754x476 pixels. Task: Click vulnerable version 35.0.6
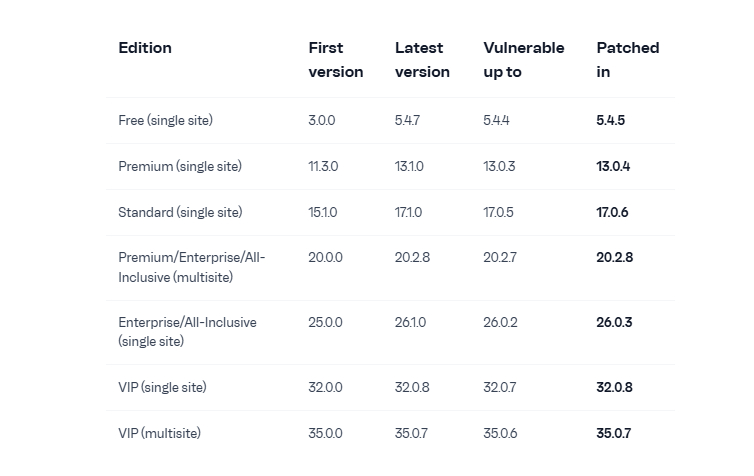click(x=500, y=433)
